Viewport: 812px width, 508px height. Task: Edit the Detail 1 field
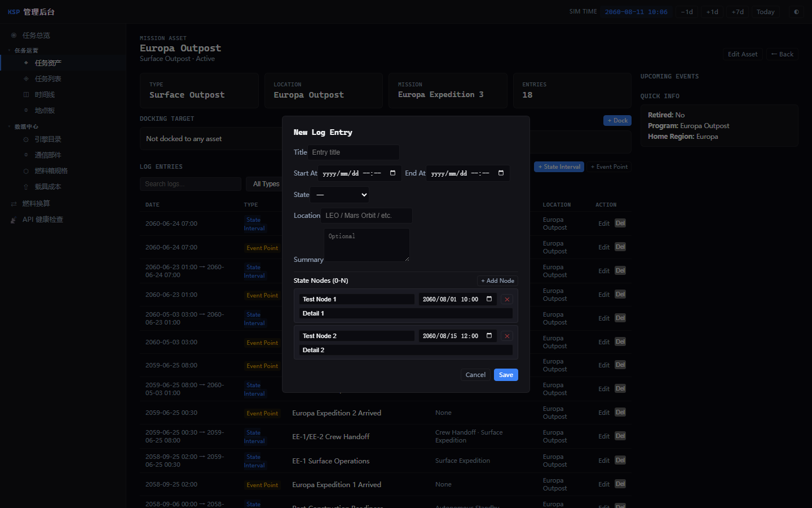point(406,313)
